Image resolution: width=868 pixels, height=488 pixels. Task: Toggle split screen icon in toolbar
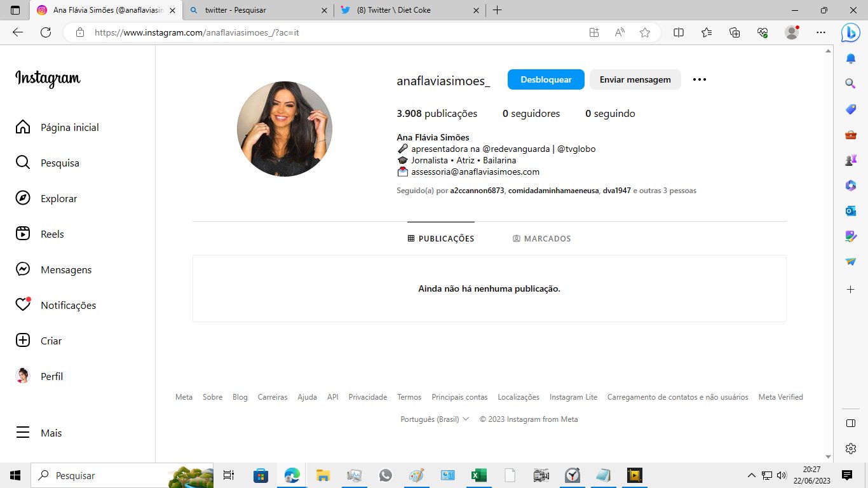679,32
